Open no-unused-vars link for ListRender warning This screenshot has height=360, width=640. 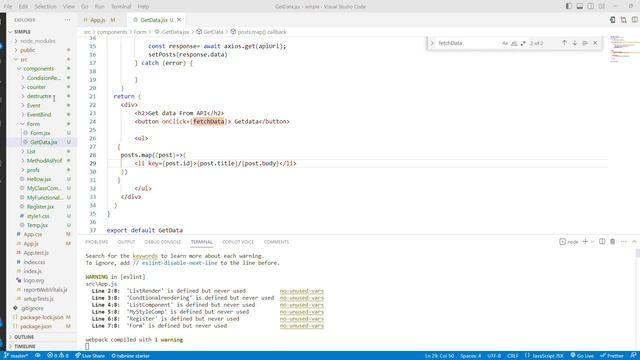302,291
